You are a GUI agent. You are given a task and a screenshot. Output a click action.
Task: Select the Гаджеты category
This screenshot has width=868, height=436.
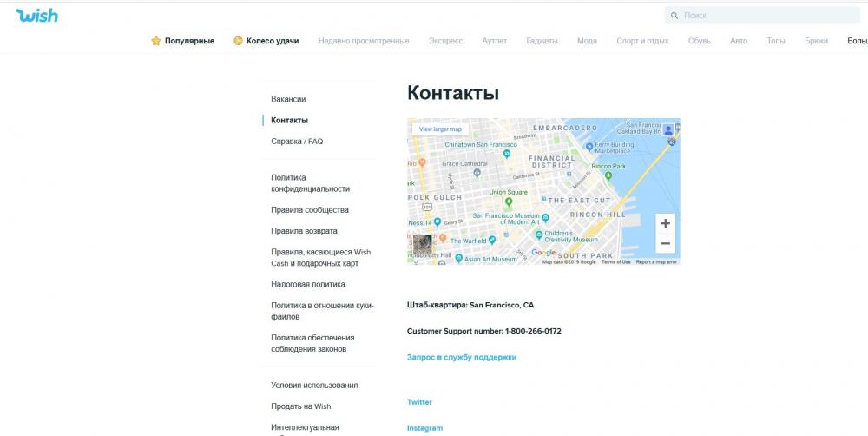[x=542, y=41]
